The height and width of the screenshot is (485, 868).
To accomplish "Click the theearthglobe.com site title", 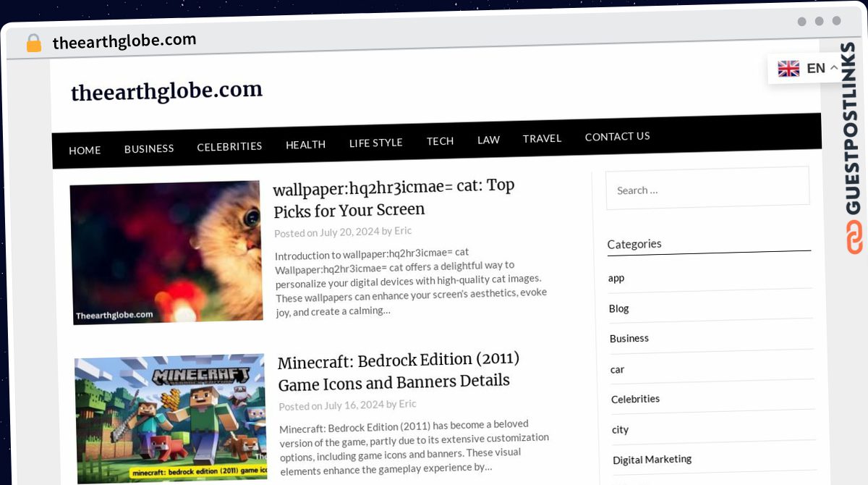I will coord(166,91).
